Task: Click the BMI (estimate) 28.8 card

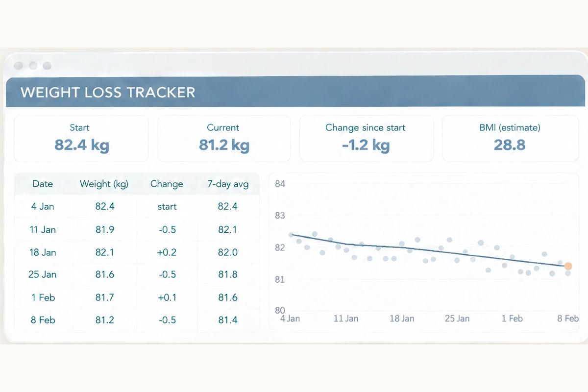Action: click(x=510, y=138)
